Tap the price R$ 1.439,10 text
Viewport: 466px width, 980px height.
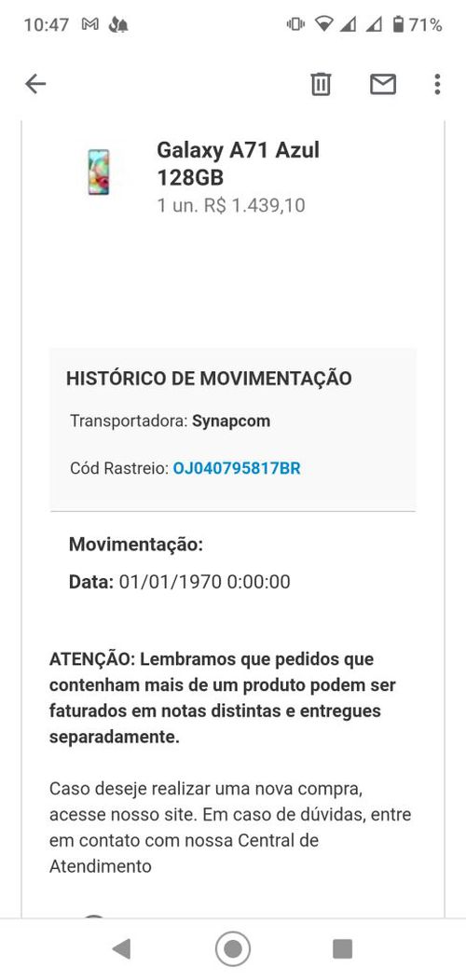pos(254,206)
